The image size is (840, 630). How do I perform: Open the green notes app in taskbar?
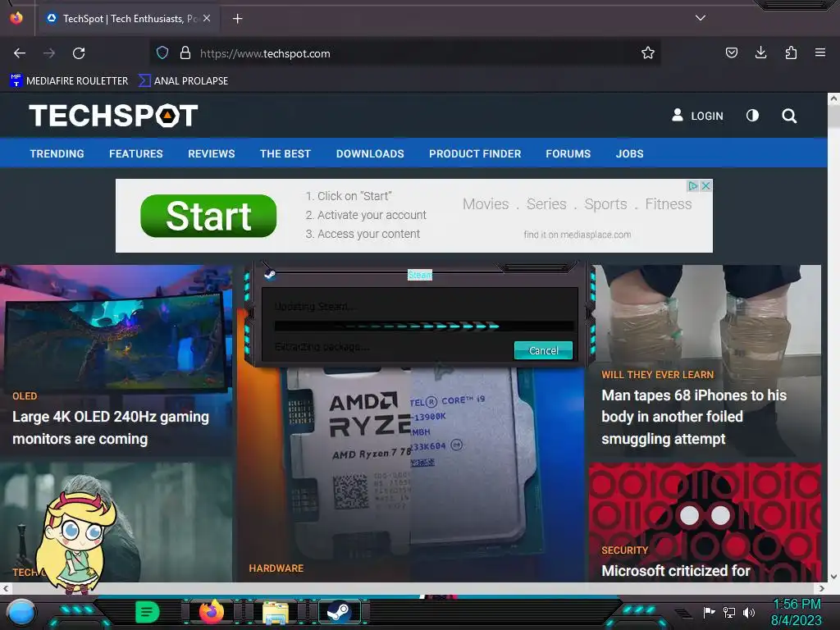point(147,612)
